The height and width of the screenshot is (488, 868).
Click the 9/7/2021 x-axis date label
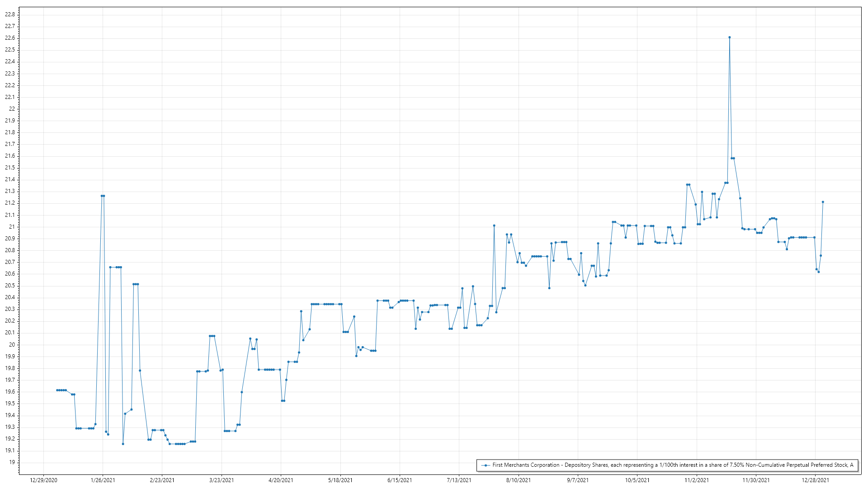(578, 480)
